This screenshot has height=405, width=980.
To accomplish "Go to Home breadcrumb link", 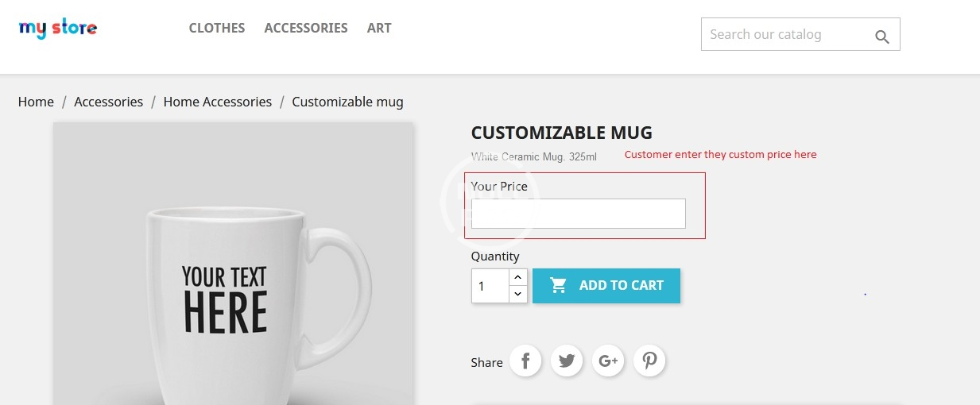I will 36,102.
